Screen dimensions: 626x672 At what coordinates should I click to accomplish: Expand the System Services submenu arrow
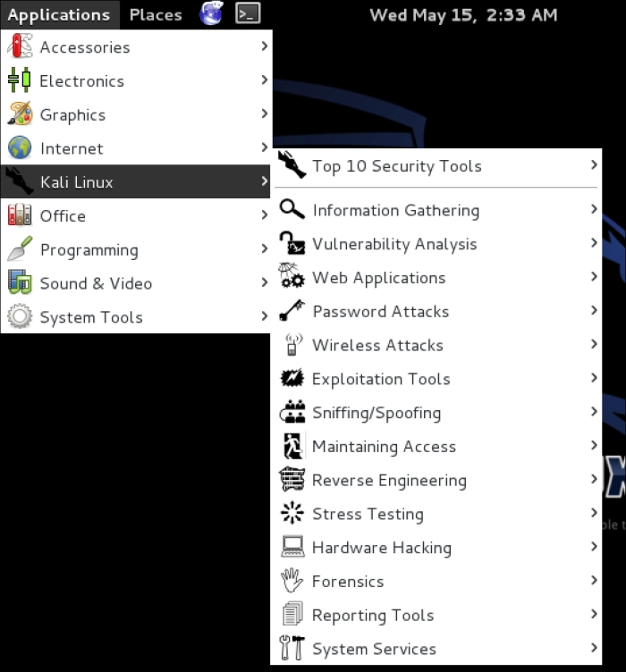(594, 648)
